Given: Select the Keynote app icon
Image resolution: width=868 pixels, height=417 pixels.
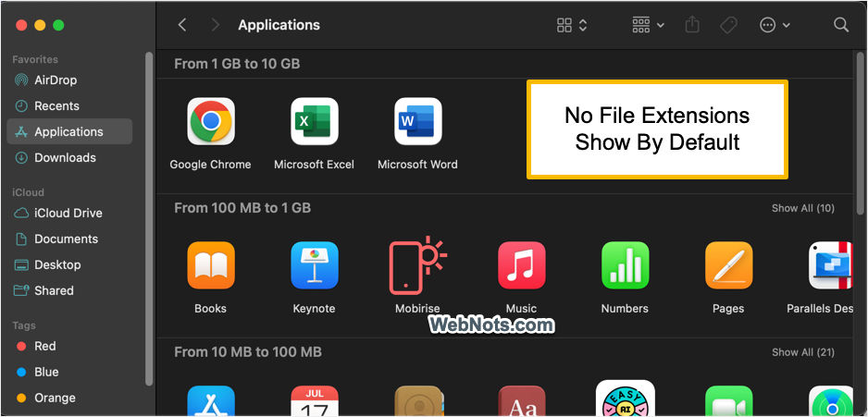Looking at the screenshot, I should coord(315,265).
